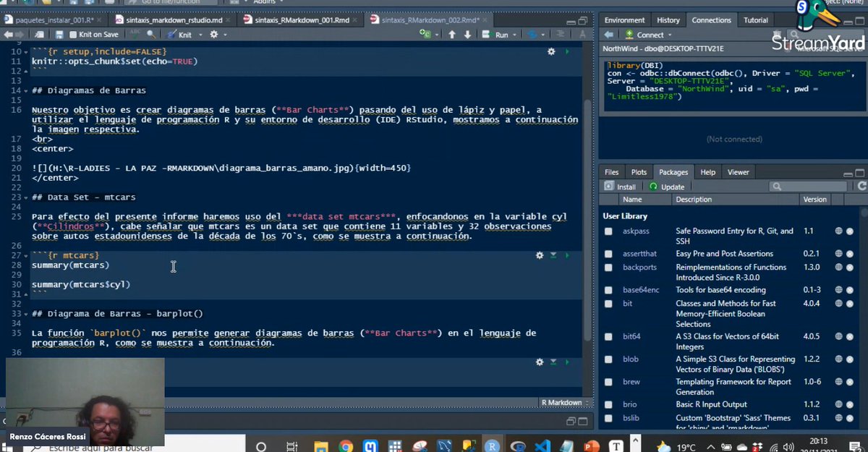
Task: Click the Connections pane back arrow
Action: pyautogui.click(x=609, y=35)
